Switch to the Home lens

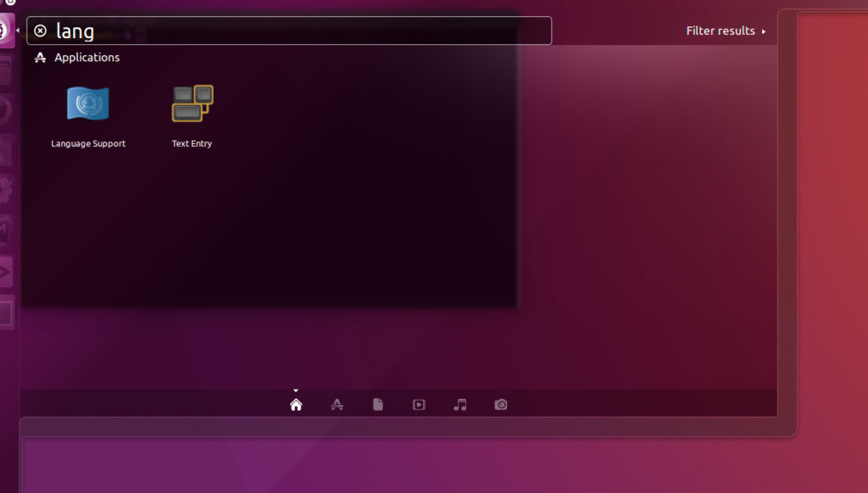click(x=295, y=404)
